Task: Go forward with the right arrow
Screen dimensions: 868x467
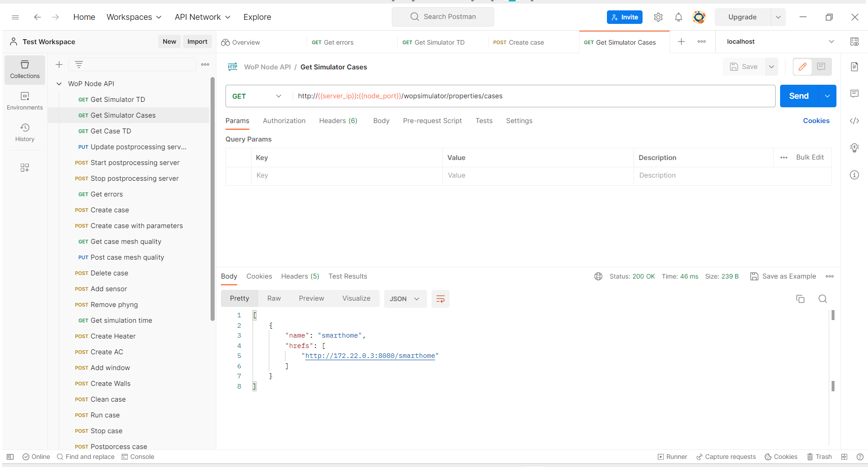Action: (55, 17)
